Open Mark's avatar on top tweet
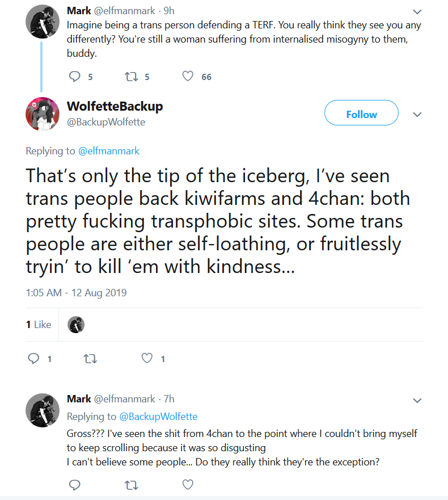The image size is (448, 500). (43, 22)
